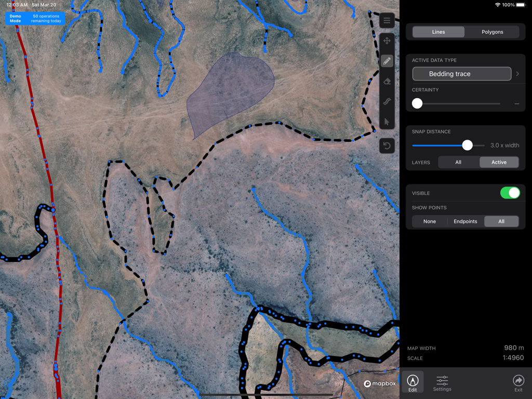This screenshot has height=399, width=532.
Task: Select the Lines tab
Action: (x=438, y=32)
